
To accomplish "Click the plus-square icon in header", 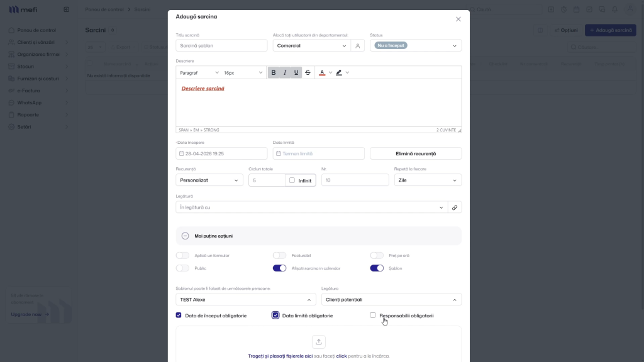I will tap(551, 9).
